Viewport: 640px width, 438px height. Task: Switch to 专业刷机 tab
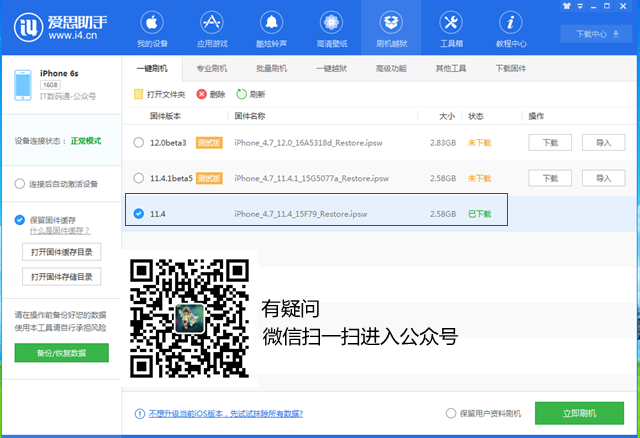click(x=212, y=68)
